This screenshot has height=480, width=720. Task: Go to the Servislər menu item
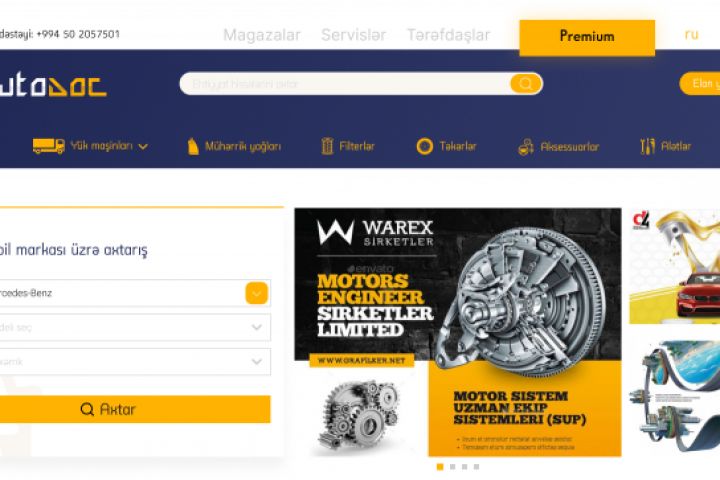[354, 35]
